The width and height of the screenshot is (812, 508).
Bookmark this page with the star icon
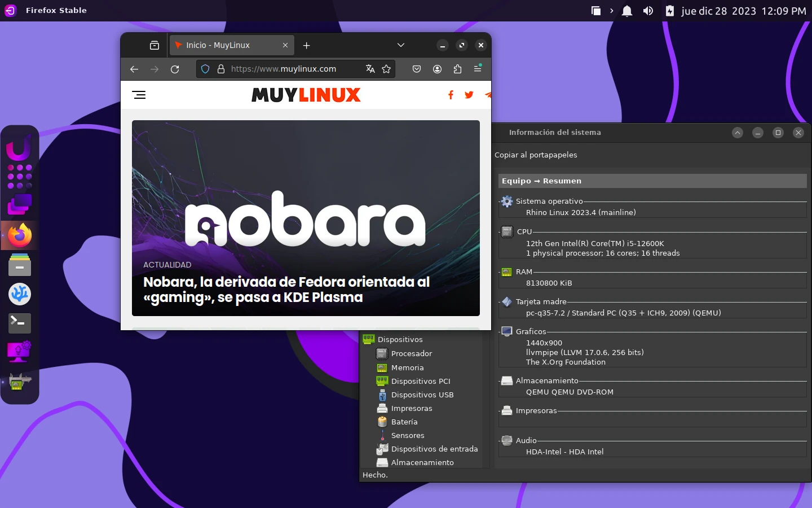[386, 69]
